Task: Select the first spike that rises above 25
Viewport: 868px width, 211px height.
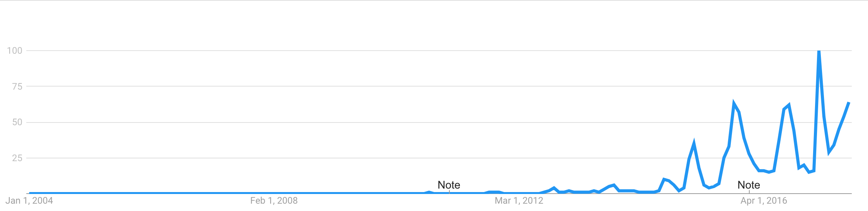Action: click(x=694, y=144)
